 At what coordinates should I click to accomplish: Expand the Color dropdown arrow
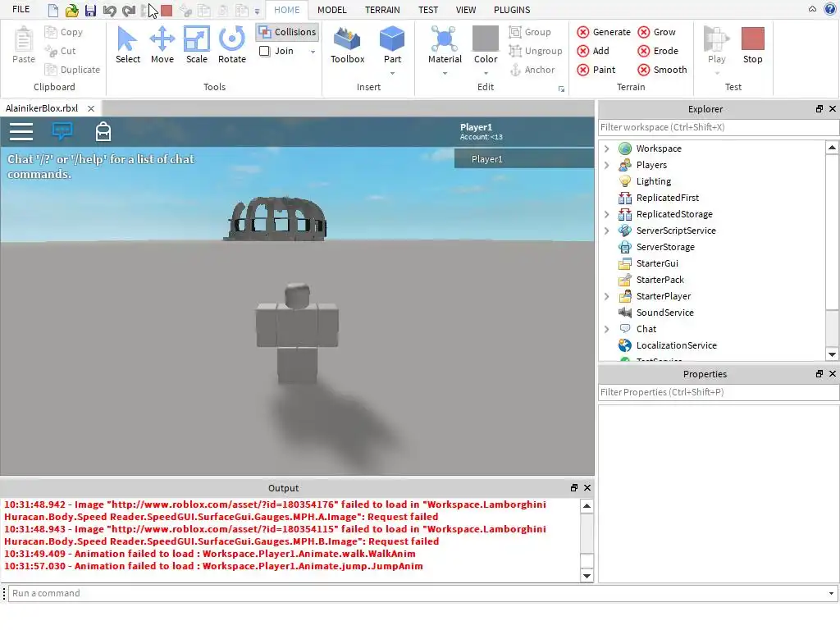click(x=486, y=73)
